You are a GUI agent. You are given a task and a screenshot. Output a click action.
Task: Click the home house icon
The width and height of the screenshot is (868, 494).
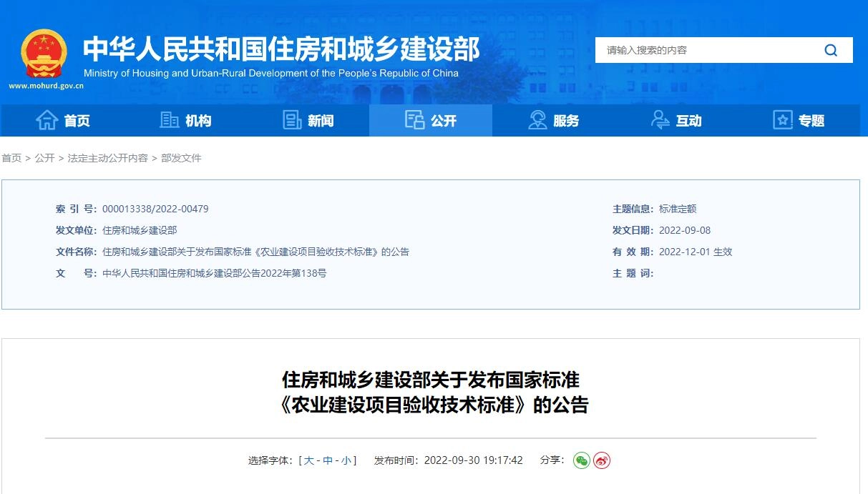click(x=47, y=120)
